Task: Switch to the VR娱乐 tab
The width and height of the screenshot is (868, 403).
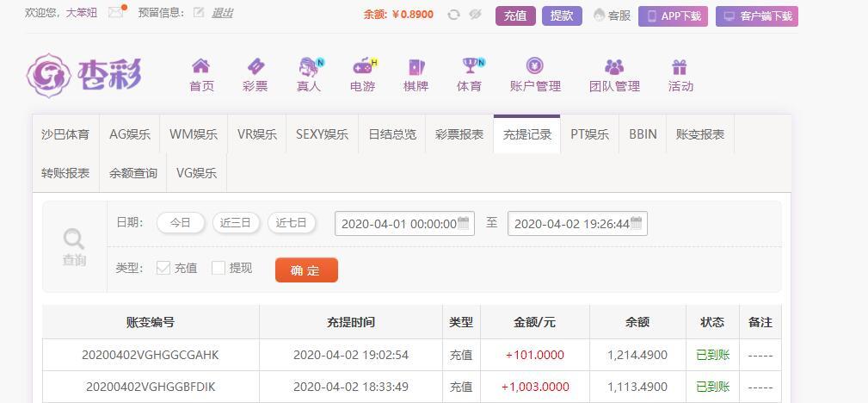Action: click(x=257, y=134)
